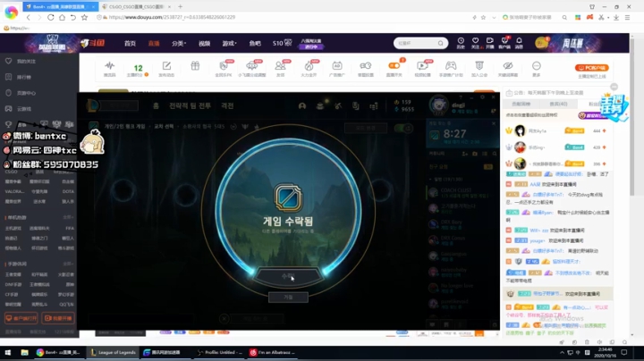This screenshot has width=644, height=361.
Task: Click search icon in League friends panel
Action: coord(495,154)
